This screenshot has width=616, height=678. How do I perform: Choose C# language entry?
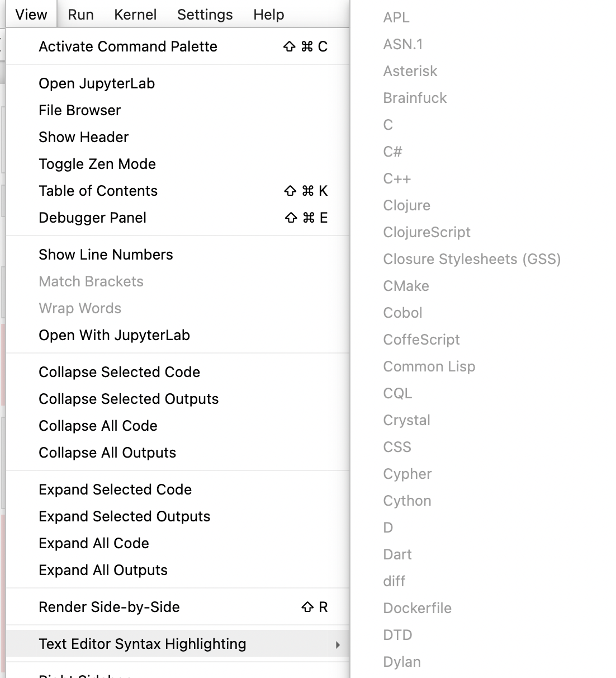pos(392,152)
